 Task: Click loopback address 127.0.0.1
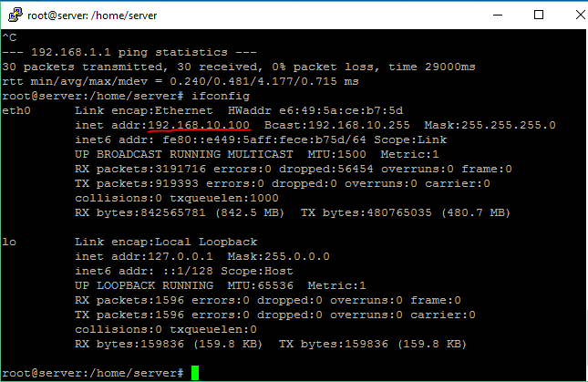(181, 256)
